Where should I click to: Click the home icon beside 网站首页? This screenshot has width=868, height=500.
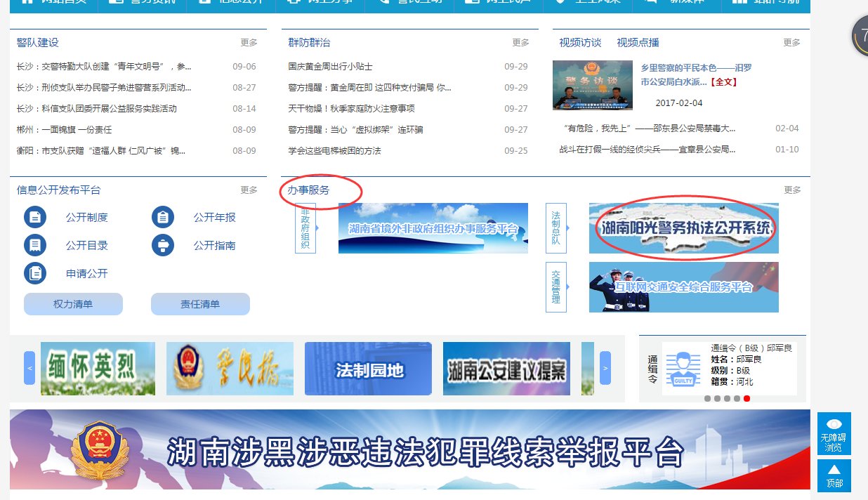27,1
